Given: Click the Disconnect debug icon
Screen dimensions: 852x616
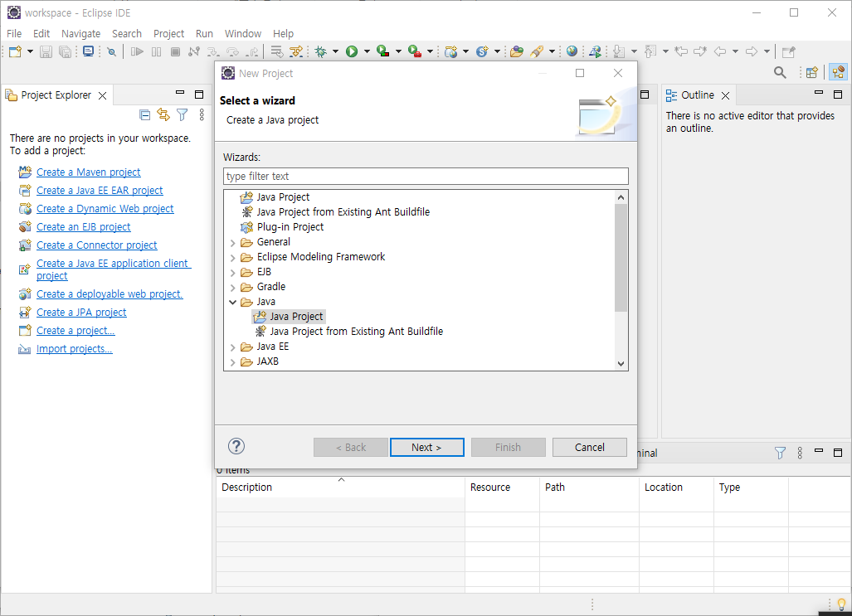Looking at the screenshot, I should [x=194, y=51].
